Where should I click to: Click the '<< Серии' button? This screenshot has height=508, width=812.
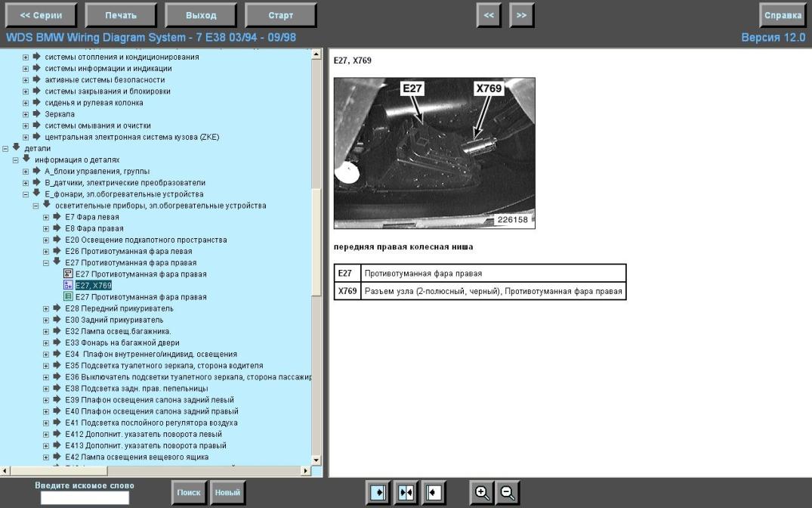point(41,15)
